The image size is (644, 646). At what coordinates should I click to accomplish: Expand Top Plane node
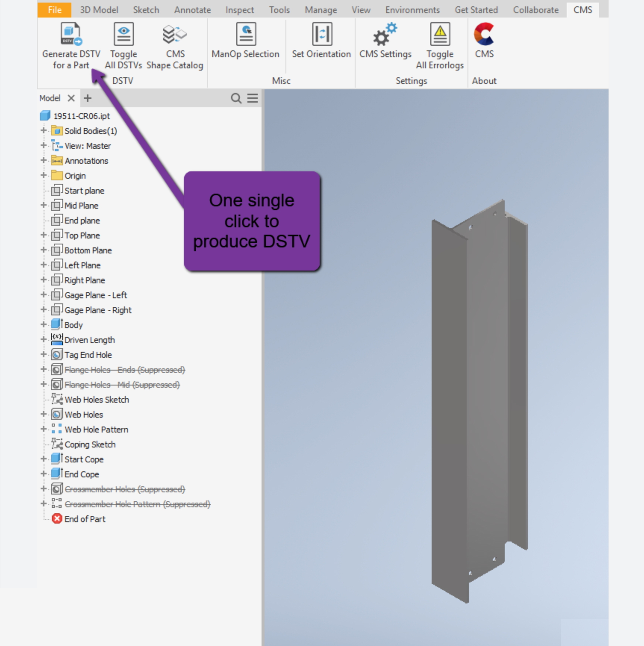tap(43, 235)
